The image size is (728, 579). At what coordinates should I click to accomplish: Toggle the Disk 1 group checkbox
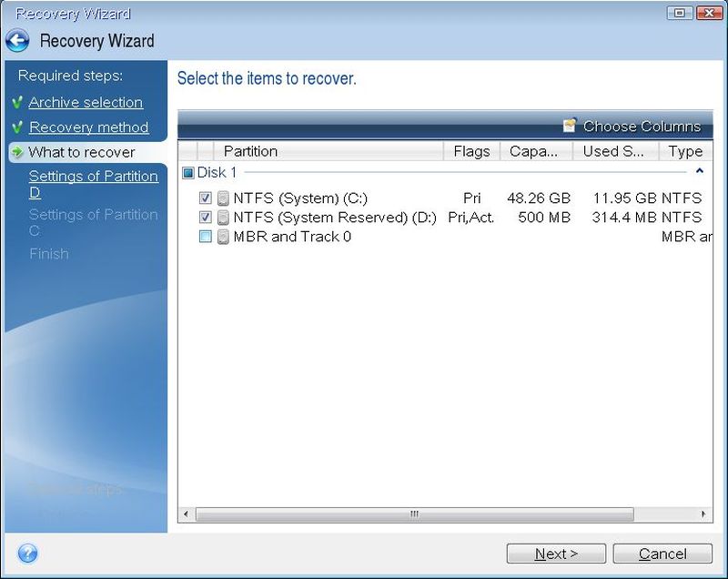(188, 172)
